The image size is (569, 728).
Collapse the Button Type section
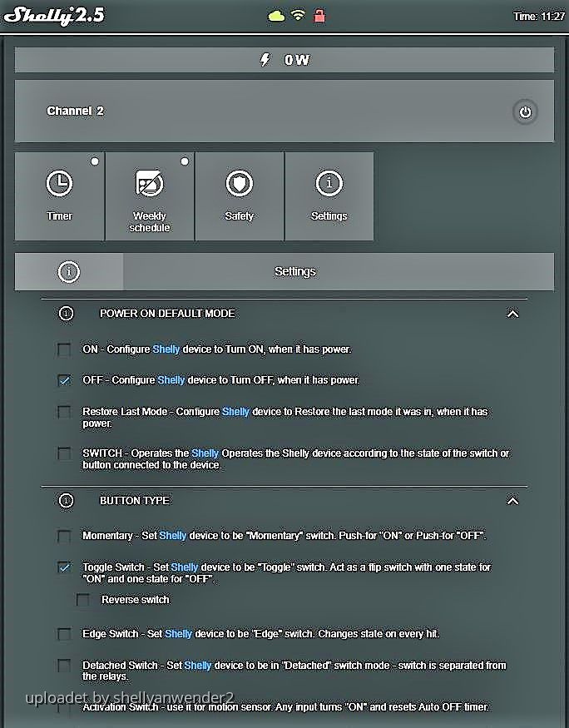[512, 501]
